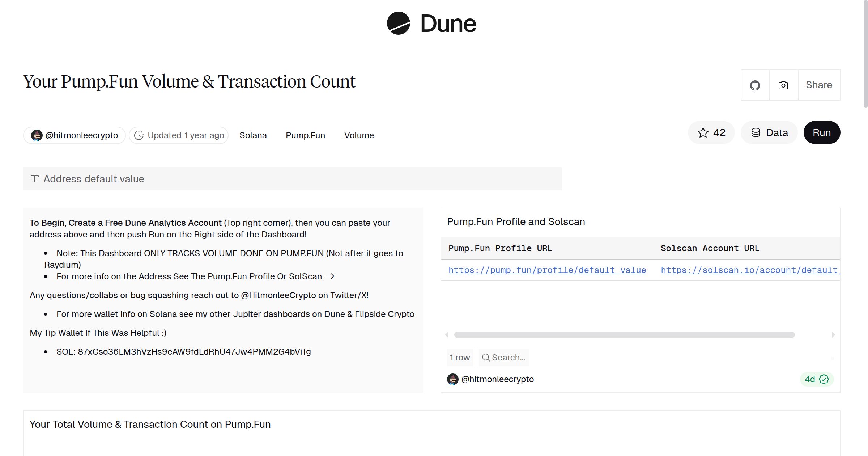Click the magnifier icon in the table search box

(486, 358)
